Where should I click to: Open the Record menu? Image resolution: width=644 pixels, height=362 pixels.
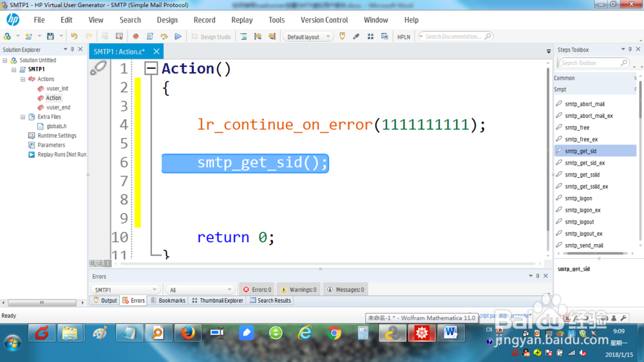pos(204,20)
